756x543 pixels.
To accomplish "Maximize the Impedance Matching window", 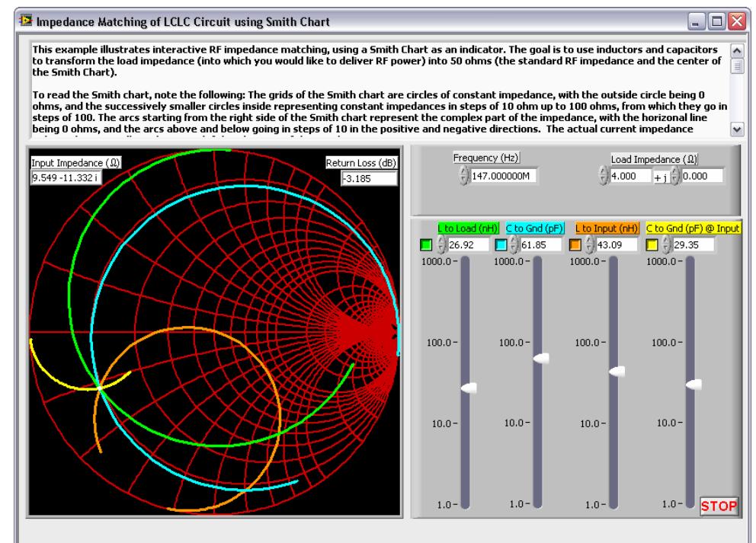I will (x=717, y=21).
